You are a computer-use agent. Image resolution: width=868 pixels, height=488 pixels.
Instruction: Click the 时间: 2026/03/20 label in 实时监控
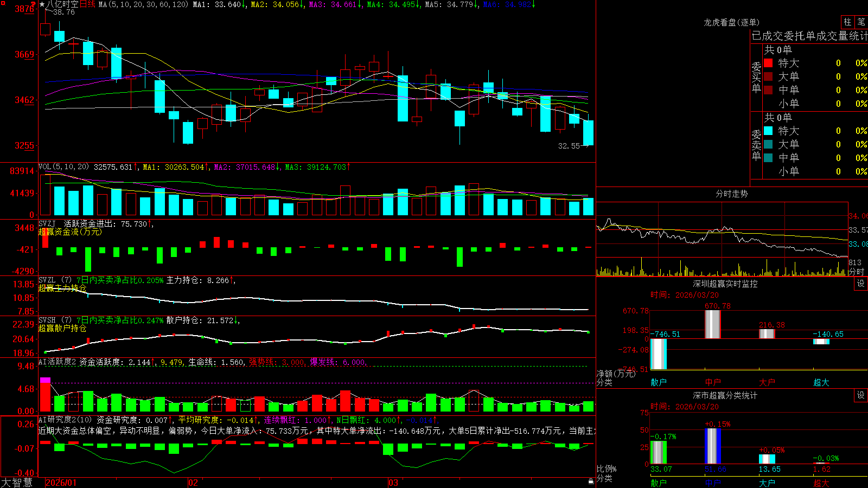[x=685, y=295]
